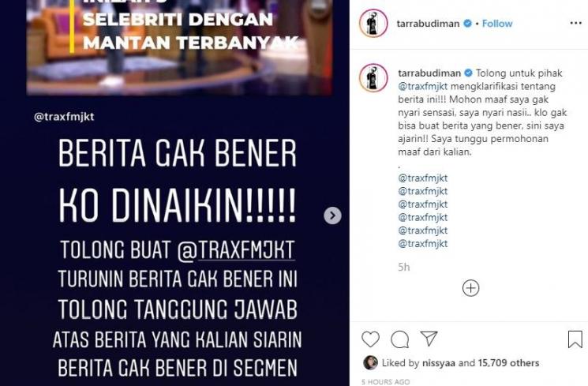Viewport: 588px width, 386px height.
Task: Click the liker avatar next to Liked by
Action: 370,362
